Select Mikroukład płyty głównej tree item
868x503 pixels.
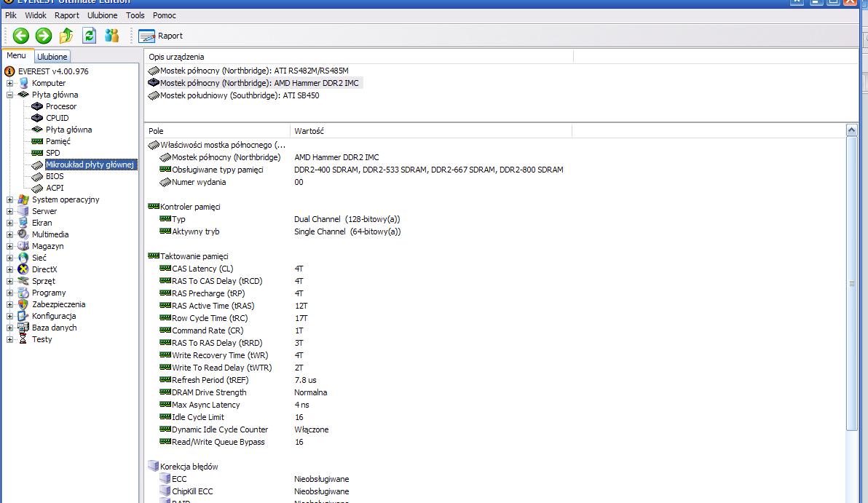[90, 165]
